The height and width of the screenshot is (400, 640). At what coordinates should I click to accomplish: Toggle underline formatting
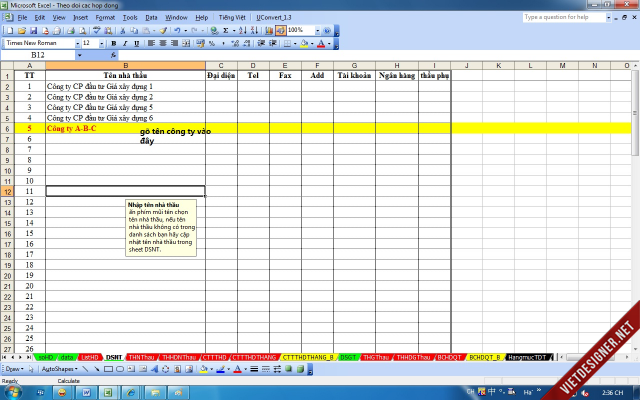[137, 44]
